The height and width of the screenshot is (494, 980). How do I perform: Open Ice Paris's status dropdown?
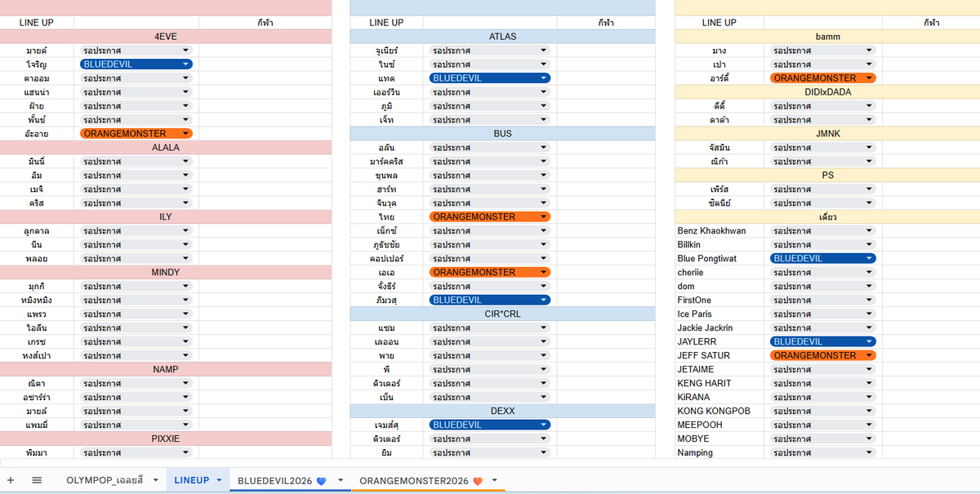[822, 314]
